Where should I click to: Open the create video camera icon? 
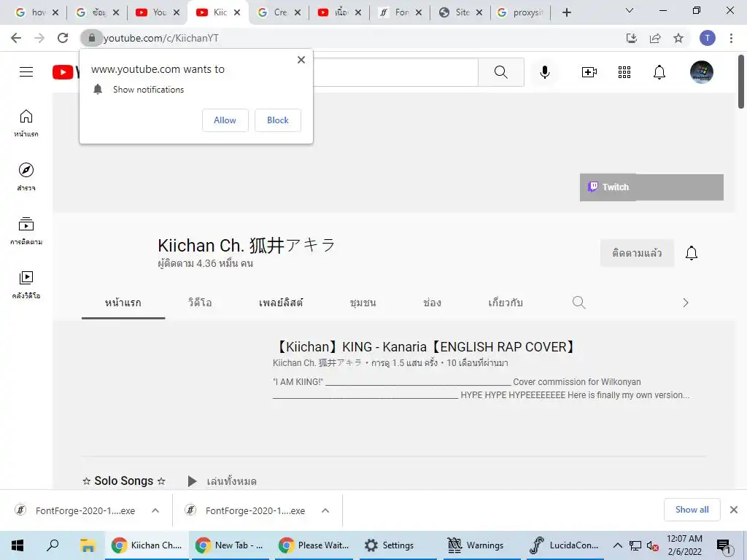click(x=589, y=72)
